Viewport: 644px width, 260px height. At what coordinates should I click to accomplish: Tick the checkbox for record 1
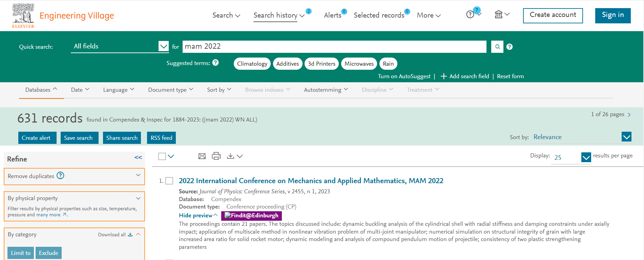click(169, 181)
